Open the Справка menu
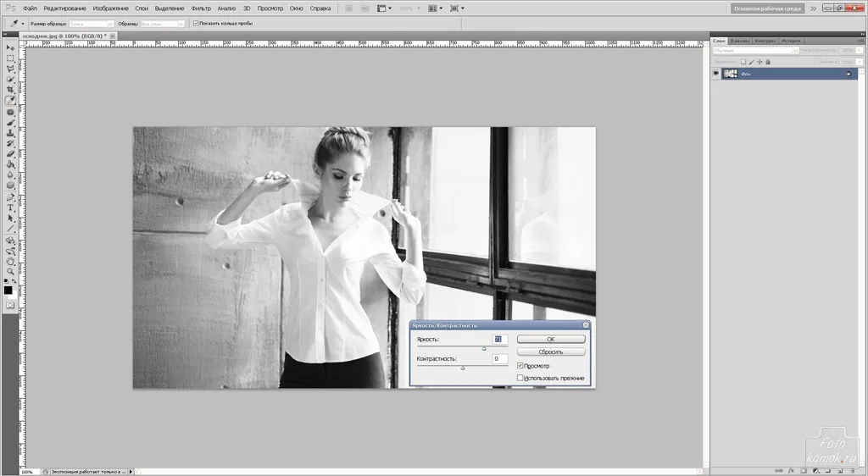Image resolution: width=868 pixels, height=476 pixels. 320,8
